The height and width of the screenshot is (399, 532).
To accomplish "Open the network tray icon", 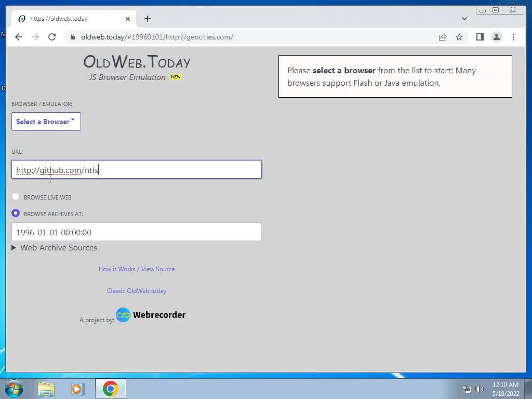I will pos(467,389).
